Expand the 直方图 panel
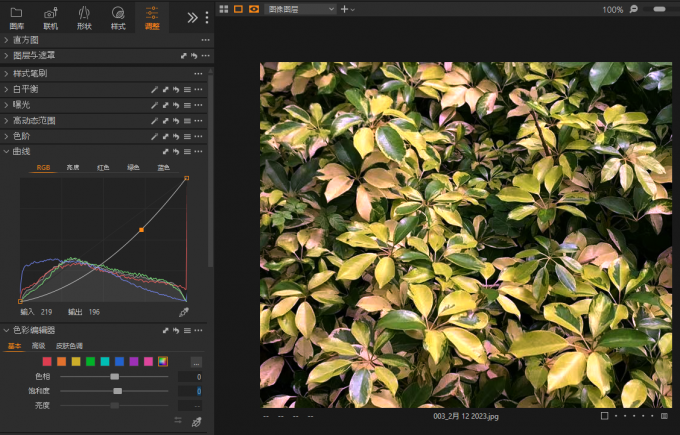The width and height of the screenshot is (680, 435). (x=6, y=40)
